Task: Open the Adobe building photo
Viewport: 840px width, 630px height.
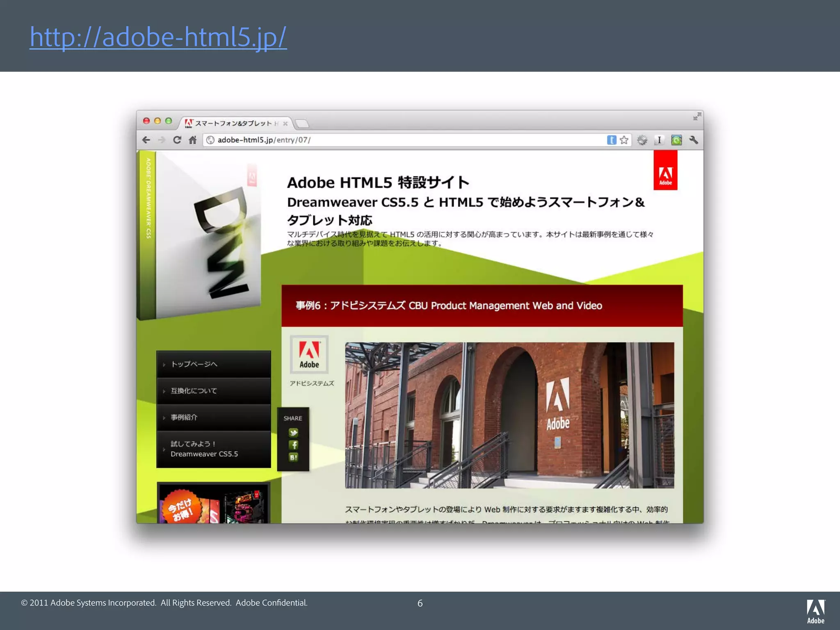Action: (x=509, y=415)
